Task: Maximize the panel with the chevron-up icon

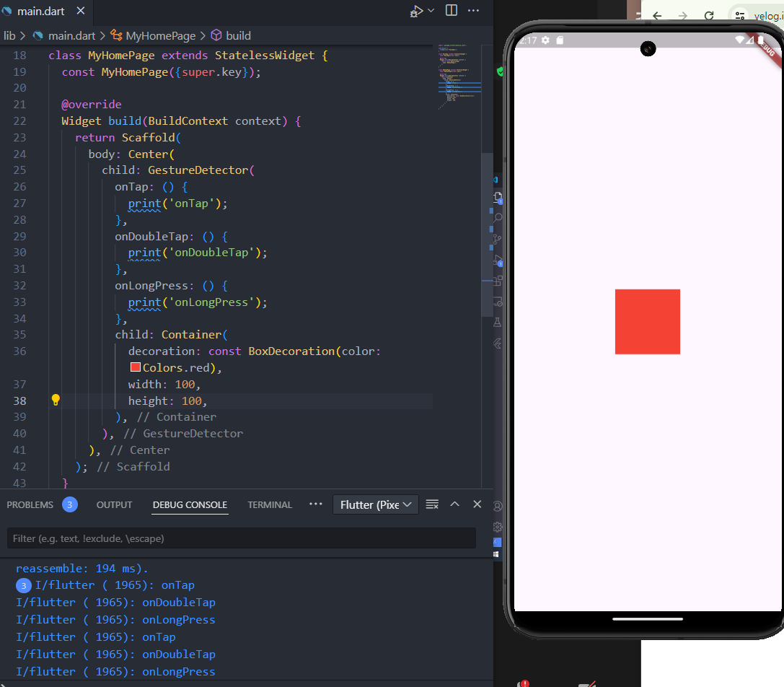Action: [454, 504]
